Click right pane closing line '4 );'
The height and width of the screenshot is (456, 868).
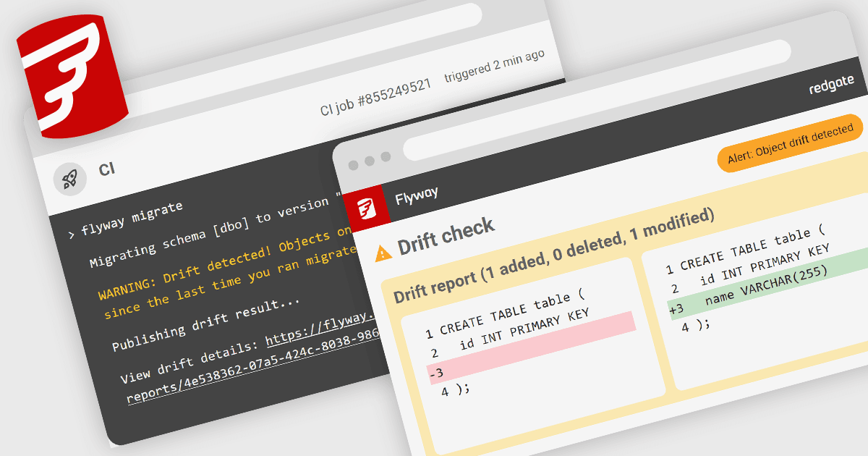pos(696,326)
